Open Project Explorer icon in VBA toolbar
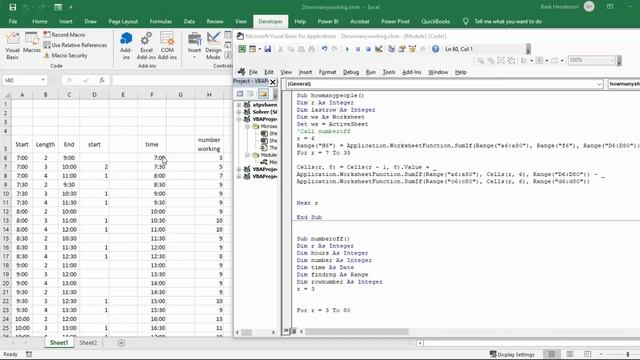This screenshot has height=360, width=640. tap(391, 49)
